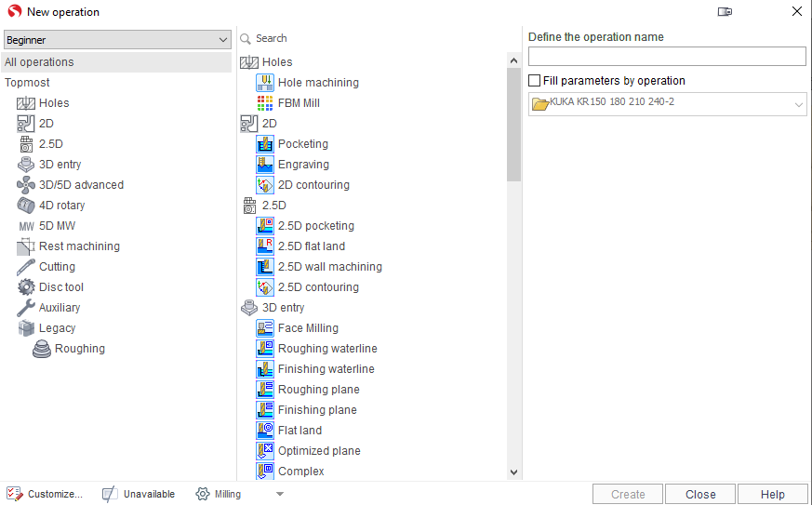The image size is (812, 505).
Task: Click the scroll up arrow of operations list
Action: [x=513, y=60]
